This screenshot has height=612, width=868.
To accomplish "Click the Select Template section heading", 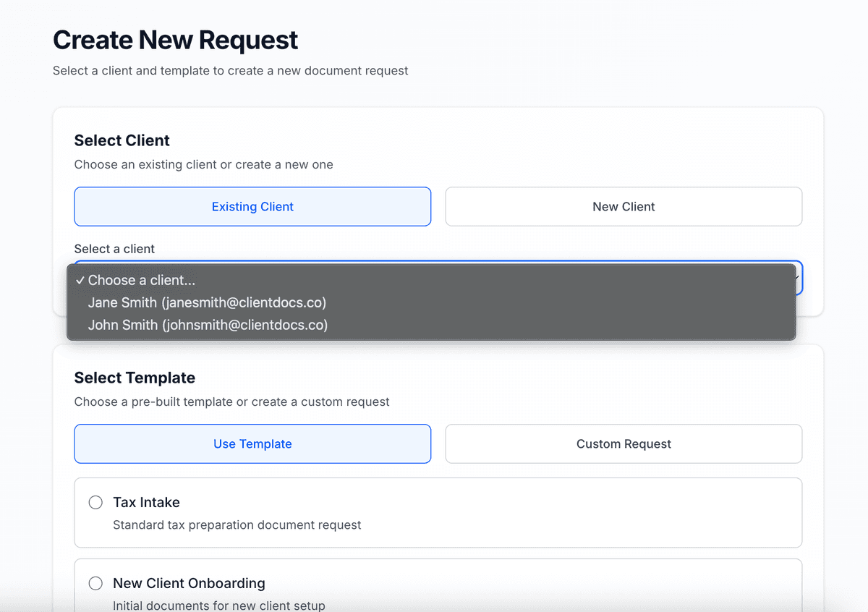I will (x=135, y=378).
